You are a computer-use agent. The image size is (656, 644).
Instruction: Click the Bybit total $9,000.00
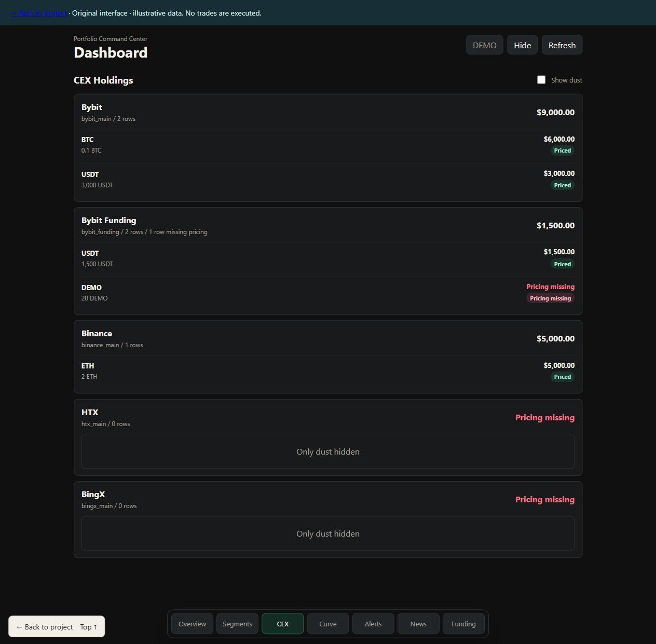coord(555,112)
